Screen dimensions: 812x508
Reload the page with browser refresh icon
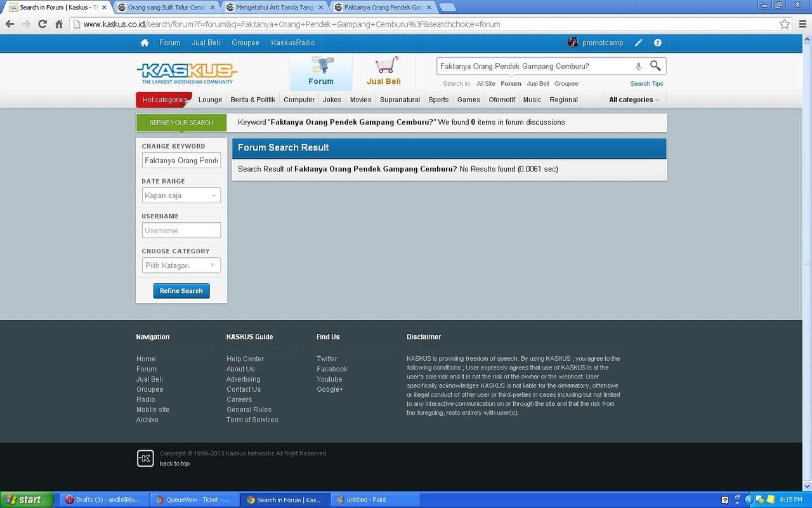(x=43, y=24)
